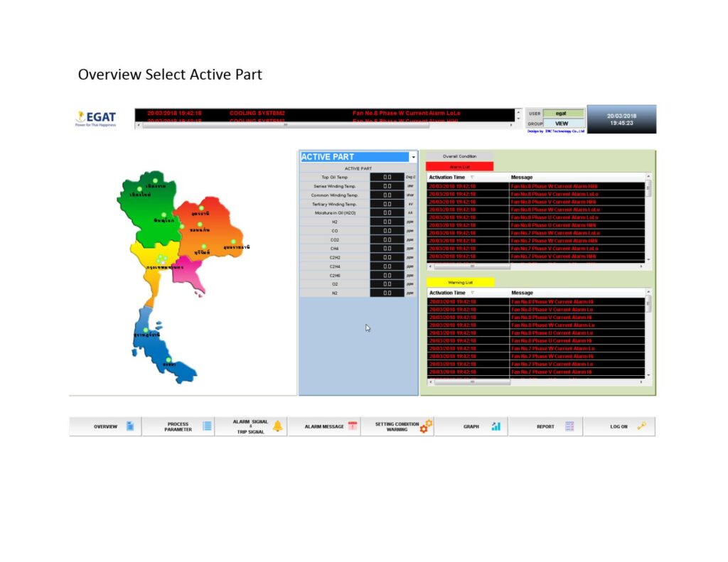Click COOLING SYSTEM2 text in top alarm ticker

pos(257,113)
